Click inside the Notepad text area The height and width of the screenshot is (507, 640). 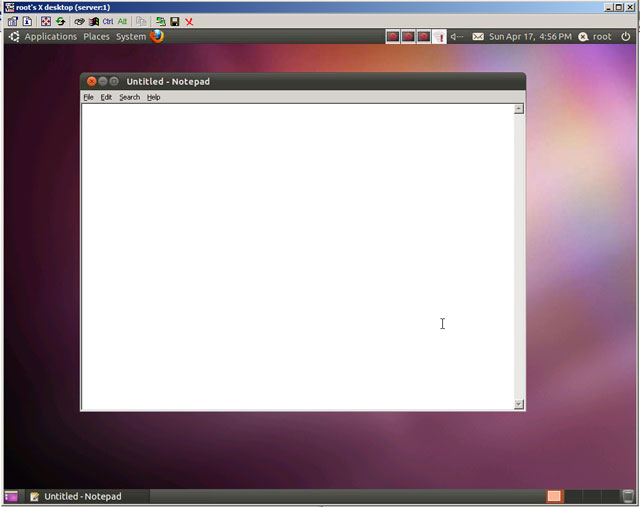point(298,257)
